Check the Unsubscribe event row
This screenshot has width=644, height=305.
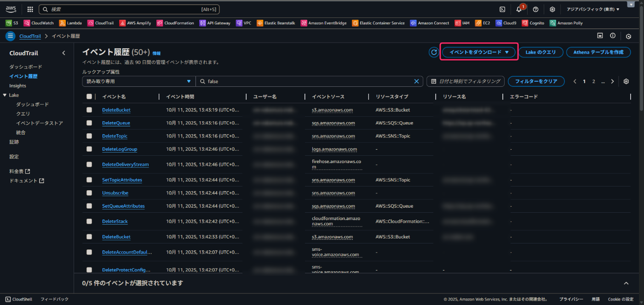(89, 193)
